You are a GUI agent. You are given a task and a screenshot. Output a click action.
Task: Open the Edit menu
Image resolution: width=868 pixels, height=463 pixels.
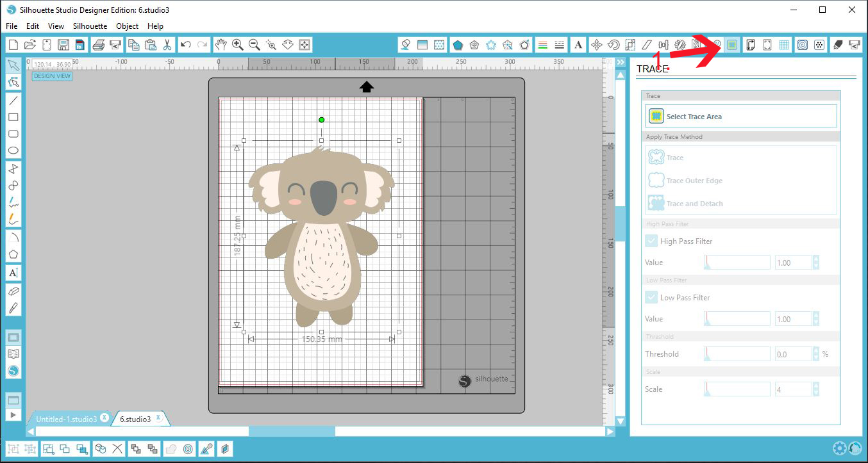pyautogui.click(x=33, y=26)
